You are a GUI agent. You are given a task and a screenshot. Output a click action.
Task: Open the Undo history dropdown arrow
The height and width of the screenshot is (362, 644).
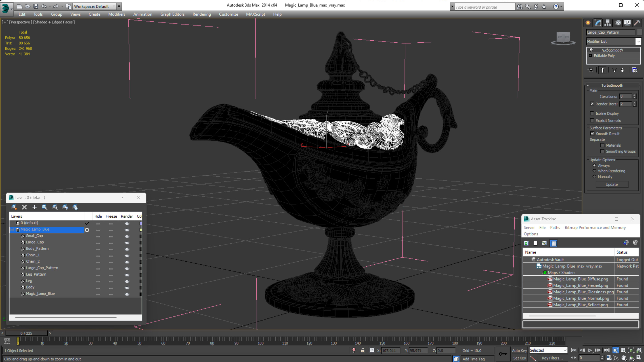coord(50,6)
